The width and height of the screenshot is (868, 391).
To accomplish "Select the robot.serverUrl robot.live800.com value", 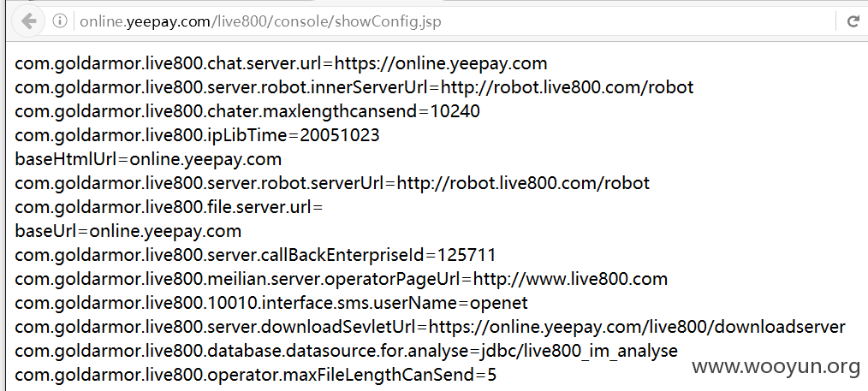I will (x=524, y=183).
